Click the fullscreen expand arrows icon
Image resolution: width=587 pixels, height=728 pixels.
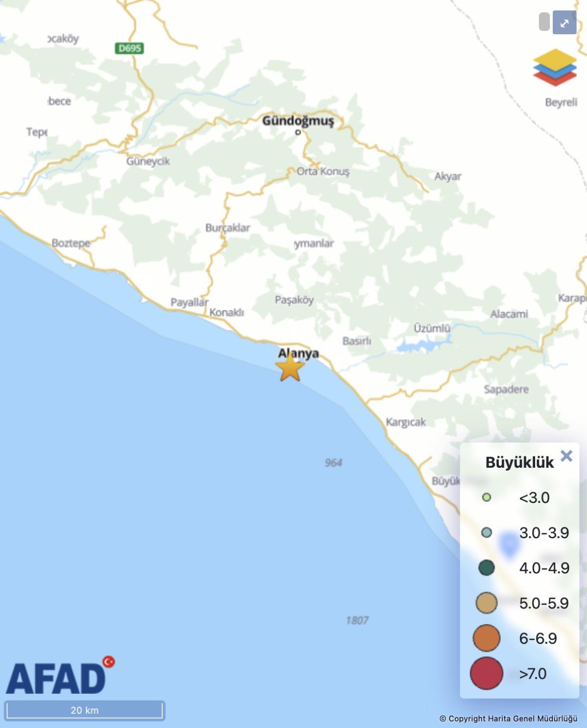[x=564, y=23]
